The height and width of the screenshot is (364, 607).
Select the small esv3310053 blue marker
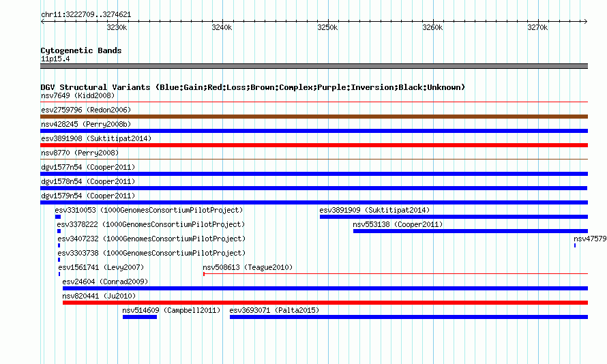tap(58, 217)
